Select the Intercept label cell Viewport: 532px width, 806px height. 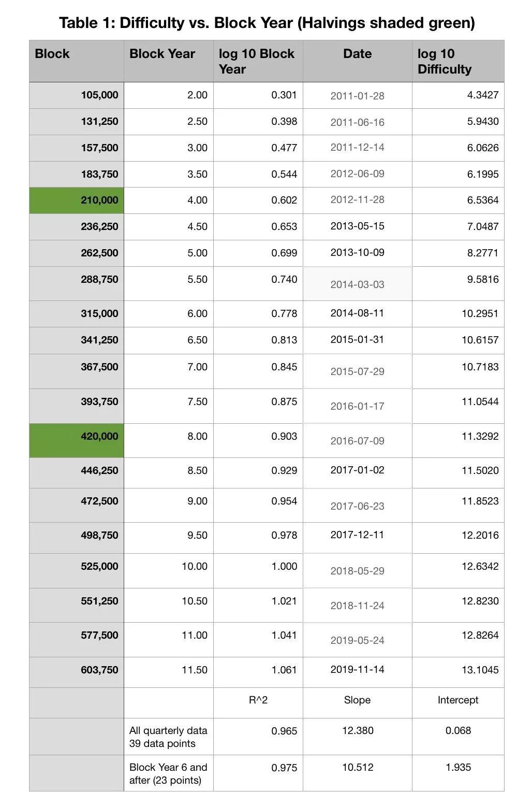(x=458, y=700)
